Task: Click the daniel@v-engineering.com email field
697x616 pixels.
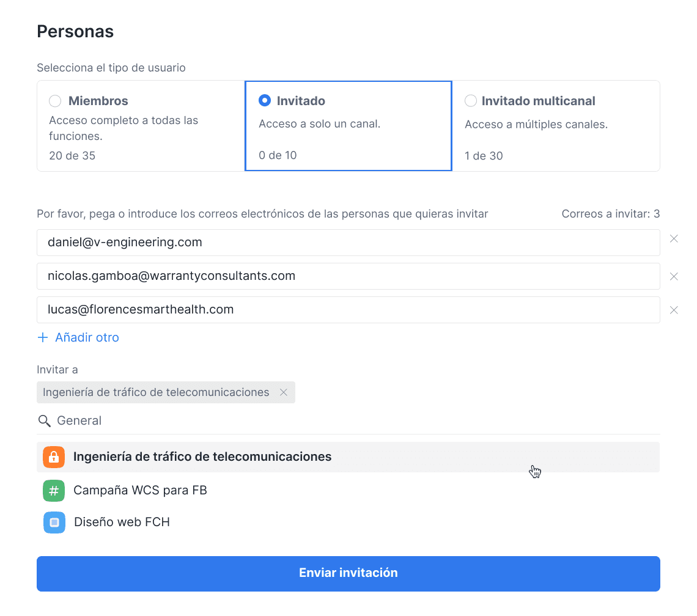Action: [x=245, y=242]
